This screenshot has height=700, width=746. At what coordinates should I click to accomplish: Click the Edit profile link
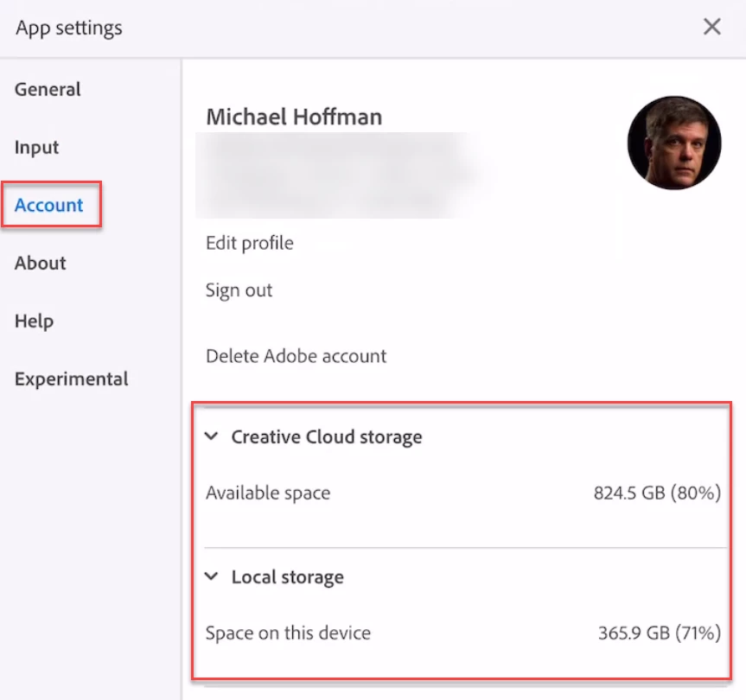(249, 243)
